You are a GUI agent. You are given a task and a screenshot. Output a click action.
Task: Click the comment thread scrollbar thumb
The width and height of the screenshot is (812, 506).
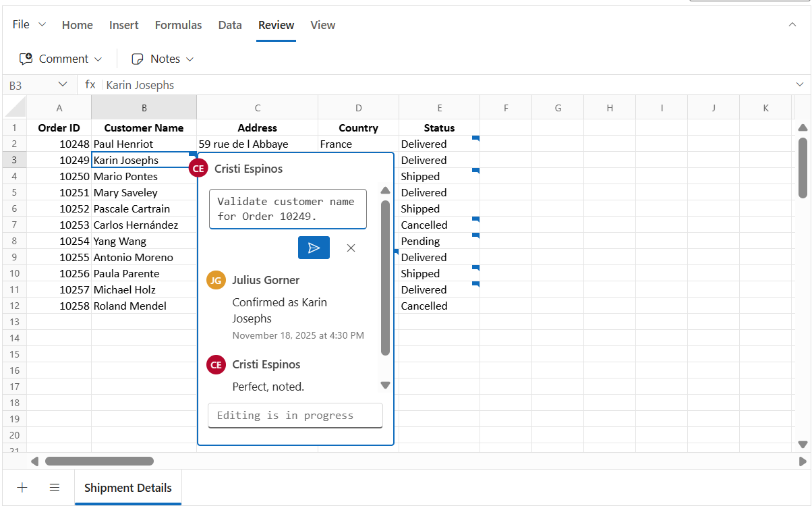point(385,278)
